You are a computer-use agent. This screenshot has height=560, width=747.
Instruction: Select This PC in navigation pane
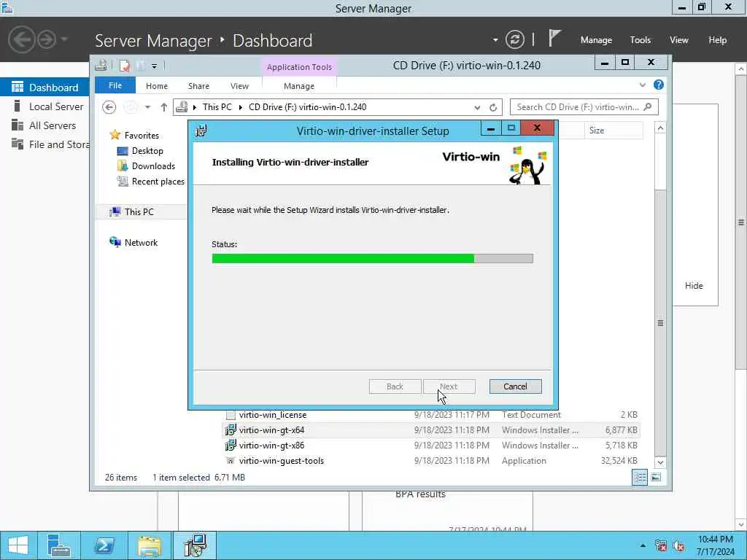(x=139, y=212)
